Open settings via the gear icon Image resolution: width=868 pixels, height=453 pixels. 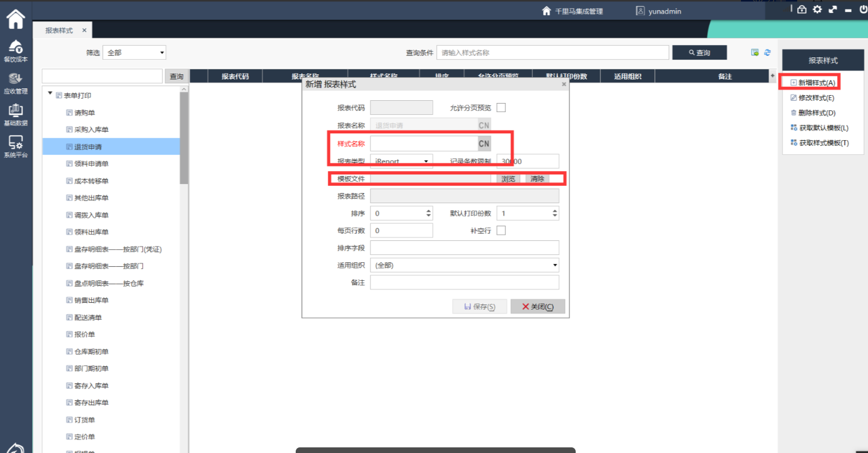click(x=817, y=10)
